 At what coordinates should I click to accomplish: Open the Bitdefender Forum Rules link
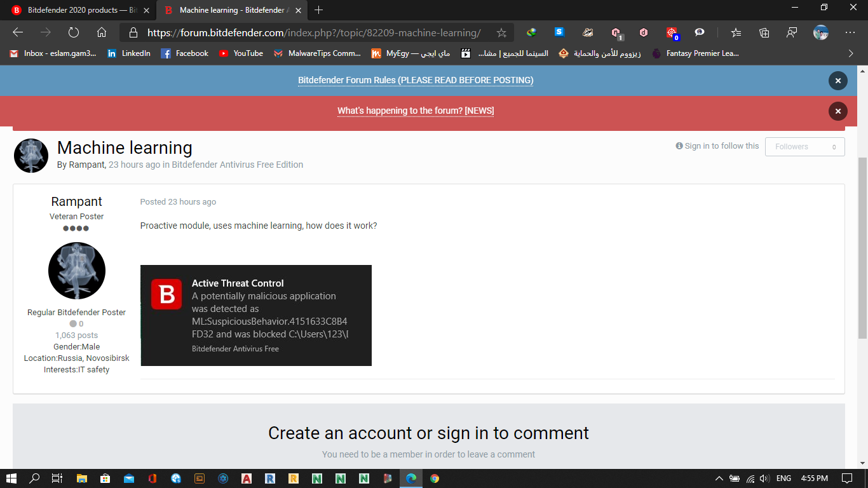pyautogui.click(x=416, y=80)
